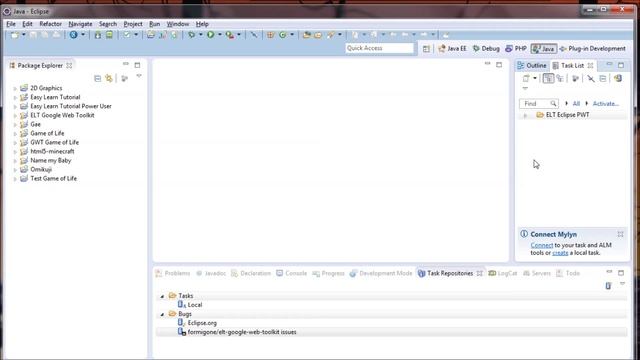The width and height of the screenshot is (640, 360).
Task: Switch to Plug-in Development perspective
Action: coord(593,49)
